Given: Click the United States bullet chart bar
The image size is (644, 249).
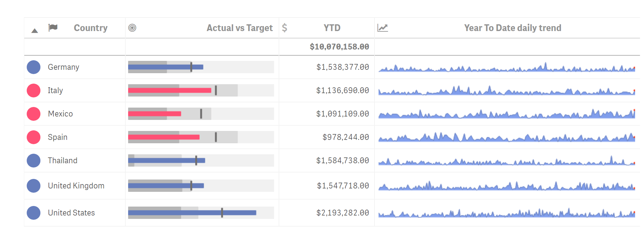Looking at the screenshot, I should (x=192, y=213).
